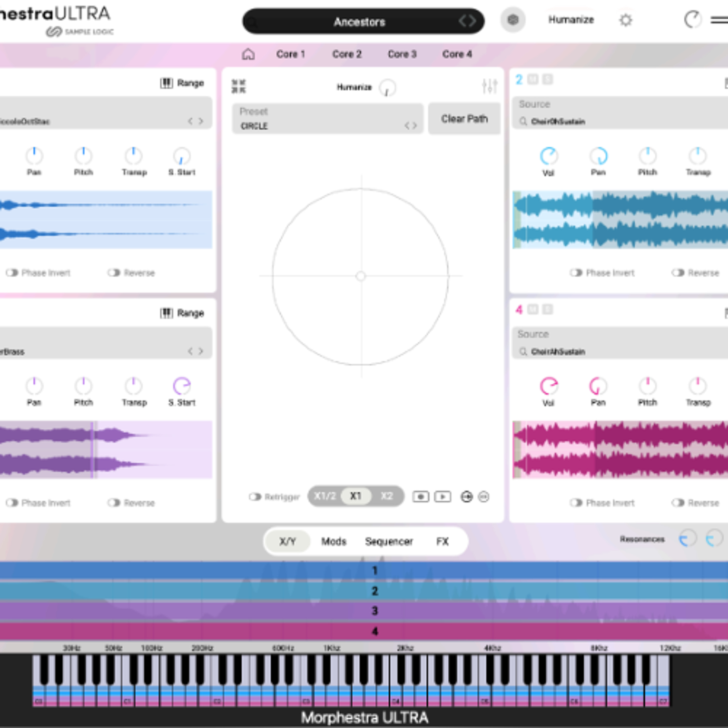This screenshot has height=728, width=728.
Task: Select previous source for the Brass core
Action: (190, 351)
